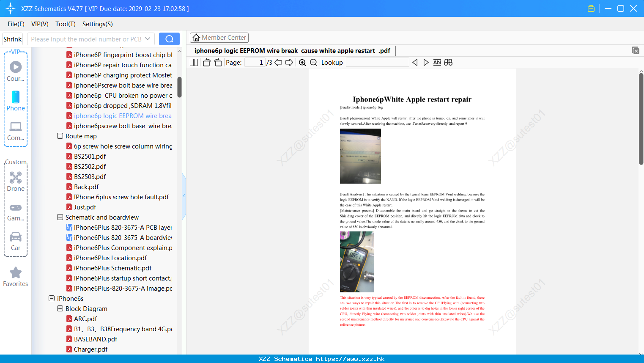The width and height of the screenshot is (644, 363).
Task: Click the Lookup text field
Action: (377, 62)
